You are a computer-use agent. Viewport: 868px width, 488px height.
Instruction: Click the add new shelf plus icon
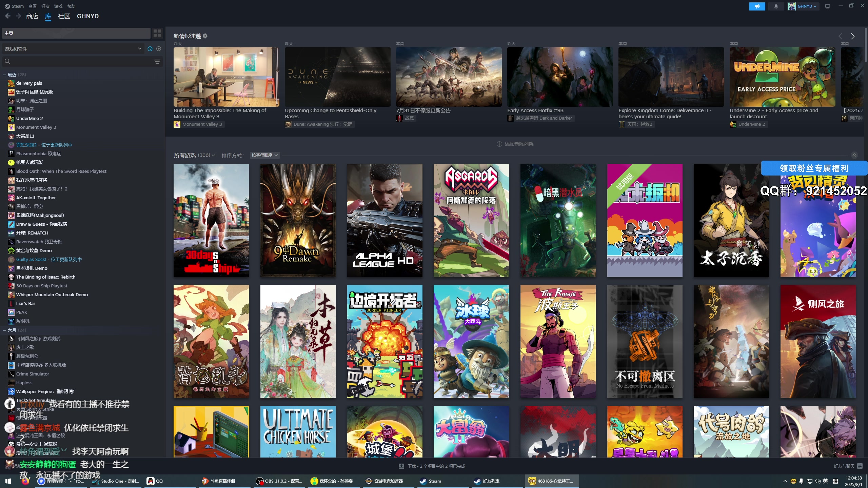tap(499, 144)
